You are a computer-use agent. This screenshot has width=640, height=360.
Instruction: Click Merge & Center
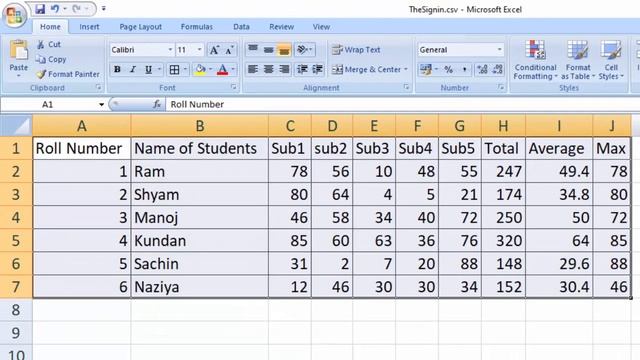click(366, 69)
